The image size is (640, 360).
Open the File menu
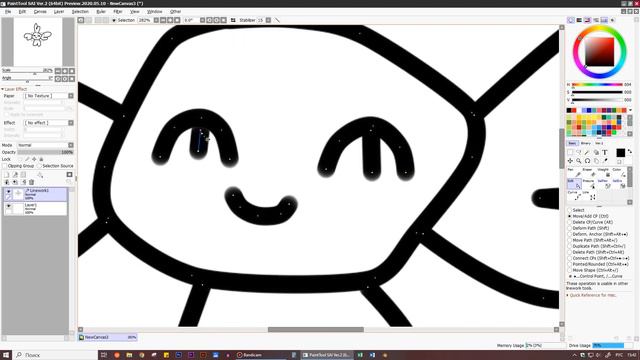point(8,12)
